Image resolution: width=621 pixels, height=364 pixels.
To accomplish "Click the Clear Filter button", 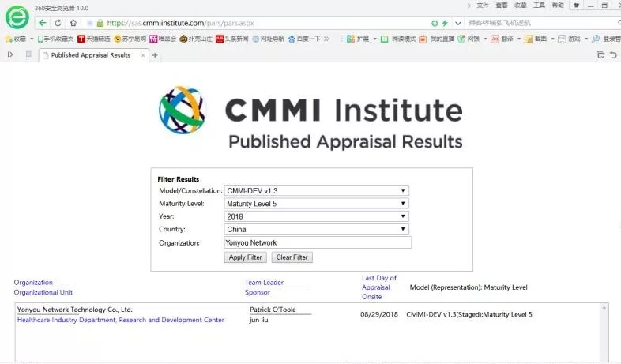I will pyautogui.click(x=292, y=257).
